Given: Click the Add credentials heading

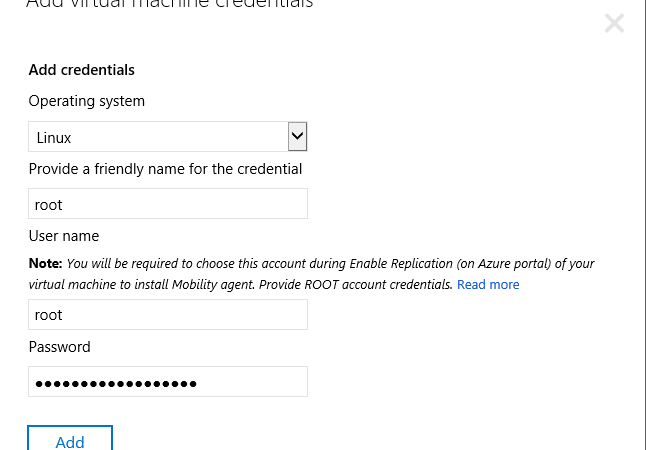Looking at the screenshot, I should [x=82, y=70].
